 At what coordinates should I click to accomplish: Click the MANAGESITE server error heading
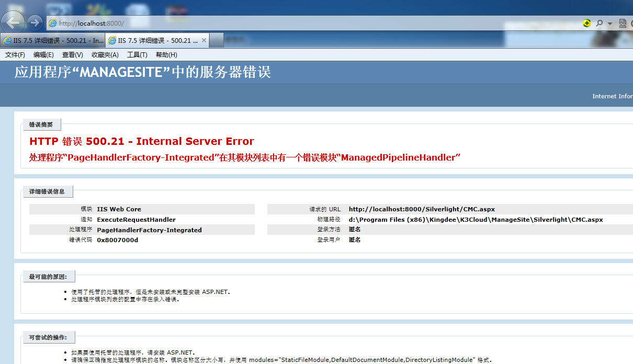(x=143, y=72)
